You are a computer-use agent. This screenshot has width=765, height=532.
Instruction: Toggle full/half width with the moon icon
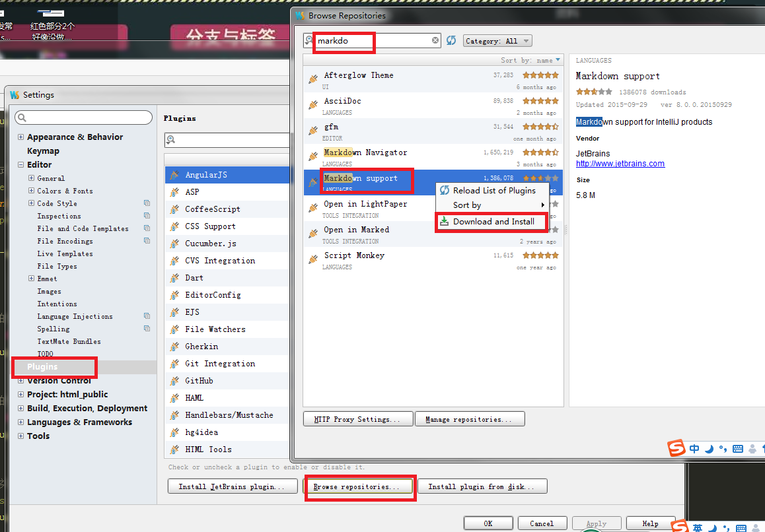click(709, 448)
